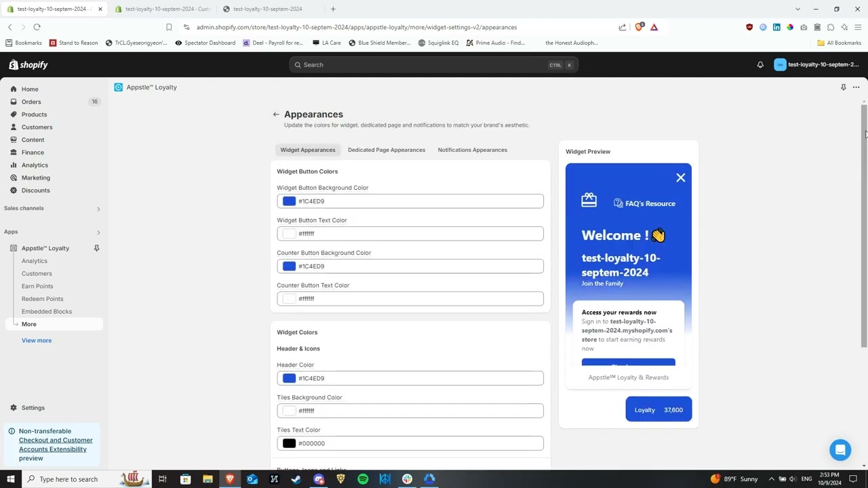Open the store account menu in header
The image size is (868, 488).
817,65
